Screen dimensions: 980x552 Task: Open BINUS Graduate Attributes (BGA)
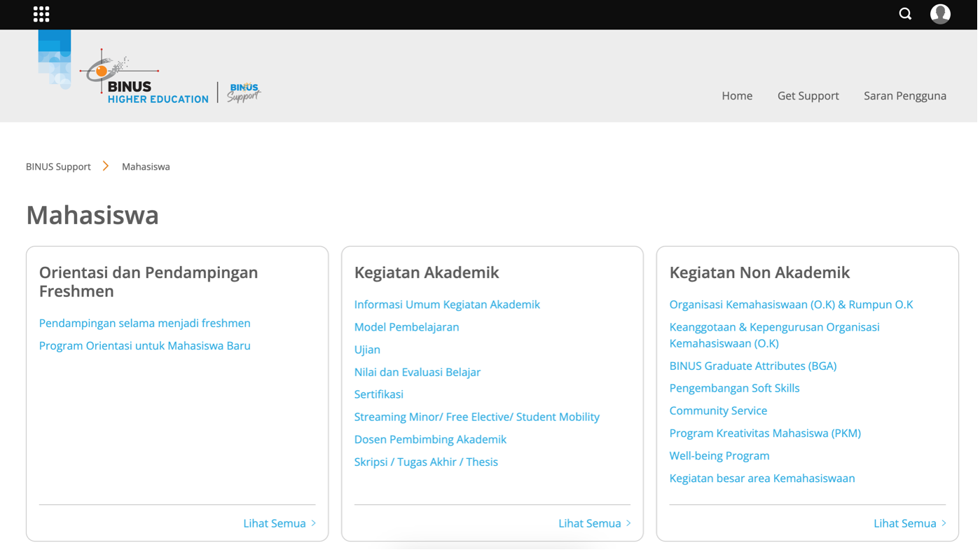point(753,366)
